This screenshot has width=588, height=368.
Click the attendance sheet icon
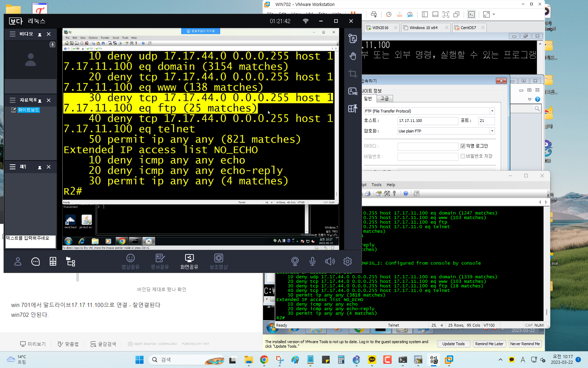pos(53,261)
